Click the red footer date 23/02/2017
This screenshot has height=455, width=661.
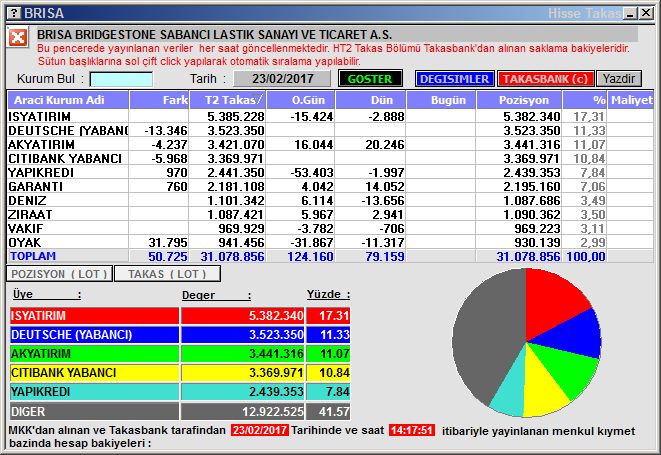point(260,430)
